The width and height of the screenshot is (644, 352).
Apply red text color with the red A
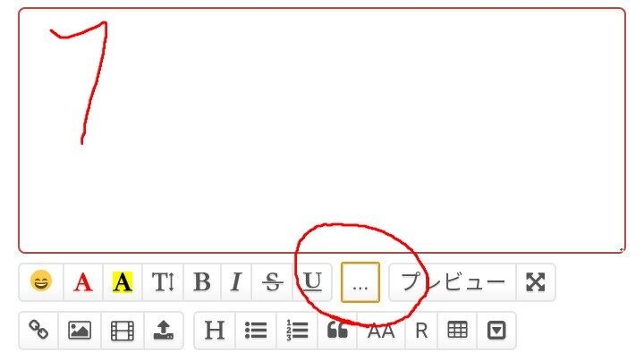tap(83, 282)
